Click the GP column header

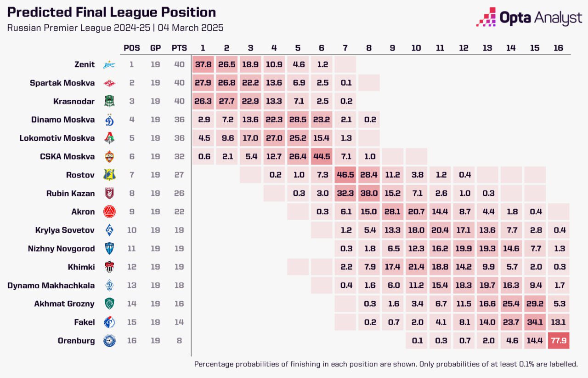tap(155, 48)
